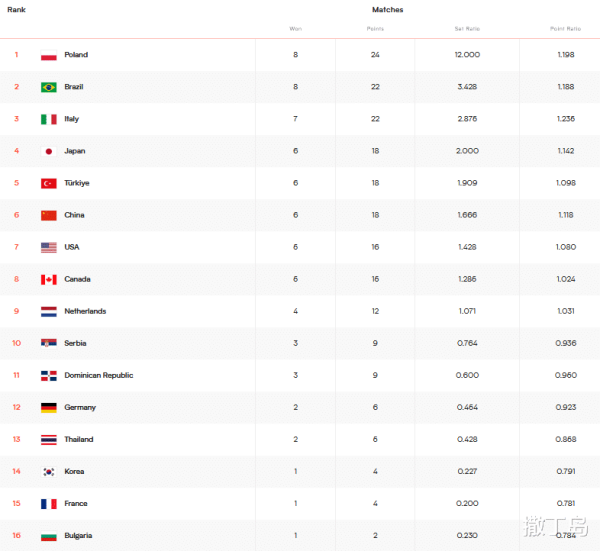Click the Brazil flag icon
This screenshot has height=551, width=600.
tap(49, 87)
